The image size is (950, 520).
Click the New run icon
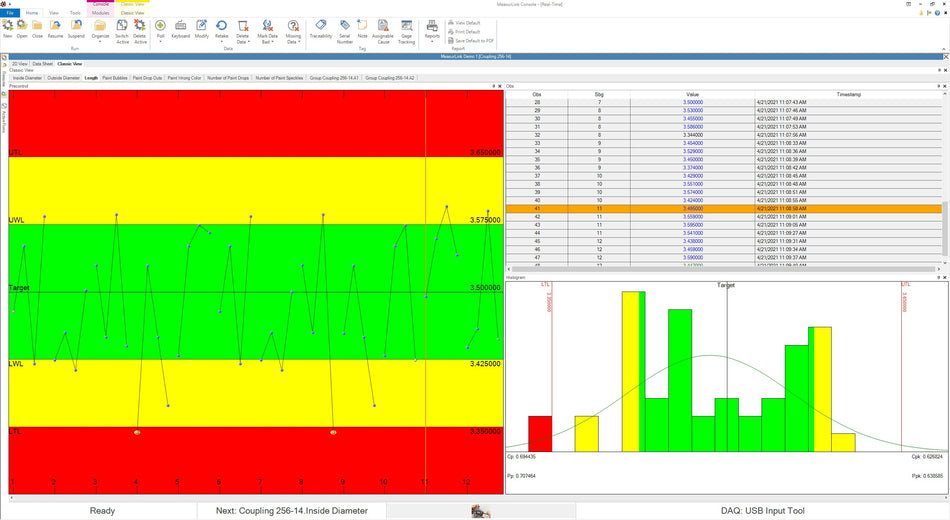[8, 27]
